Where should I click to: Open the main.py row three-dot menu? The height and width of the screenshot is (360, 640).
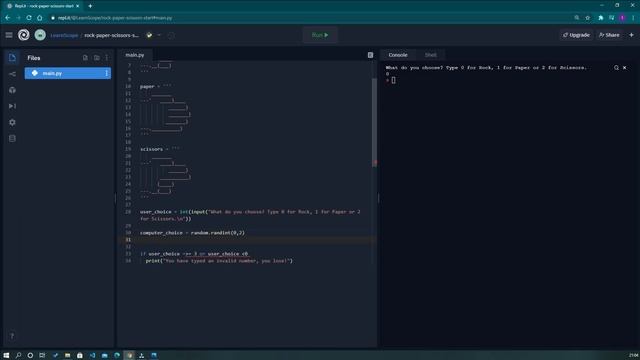coord(107,73)
